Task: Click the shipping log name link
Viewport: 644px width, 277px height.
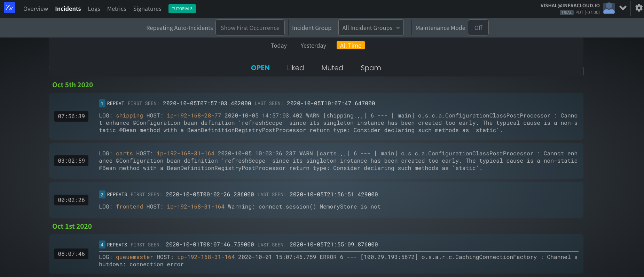Action: (x=129, y=116)
